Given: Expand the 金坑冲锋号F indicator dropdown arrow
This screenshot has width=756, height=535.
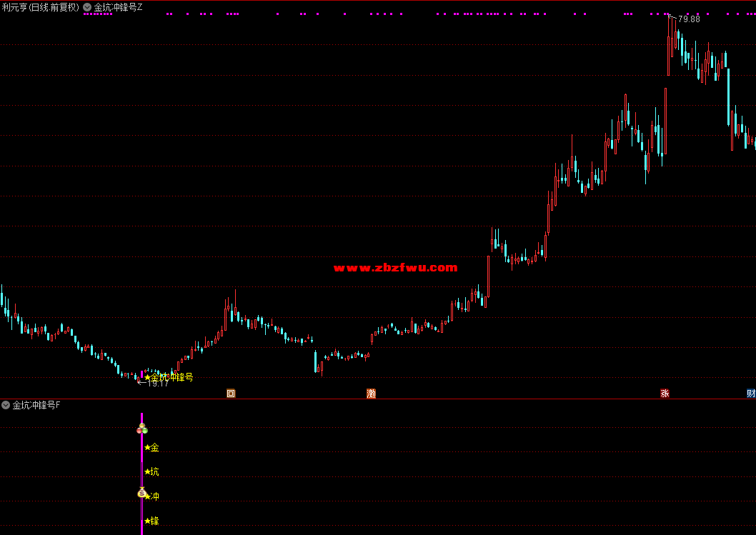Looking at the screenshot, I should click(6, 406).
